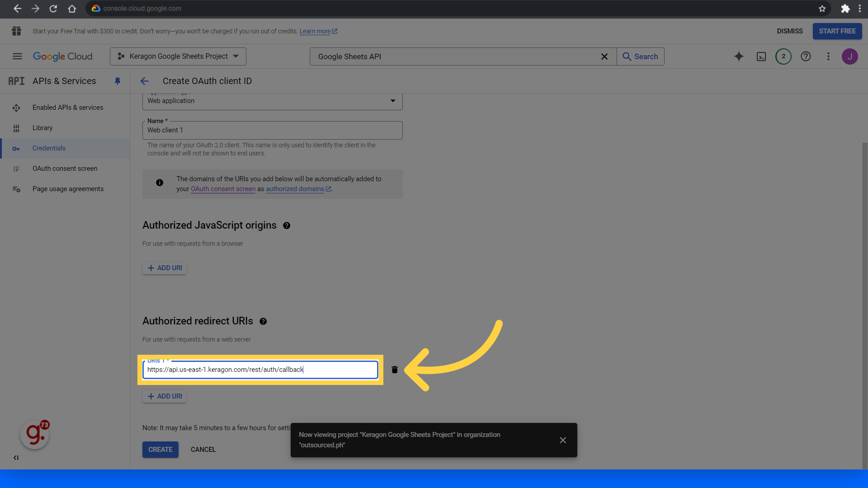
Task: Unpin APIs & Services using the pin icon
Action: tap(118, 81)
